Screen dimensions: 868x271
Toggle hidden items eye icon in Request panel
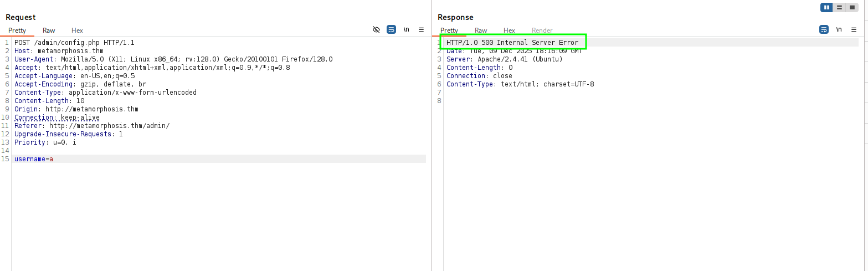tap(377, 29)
